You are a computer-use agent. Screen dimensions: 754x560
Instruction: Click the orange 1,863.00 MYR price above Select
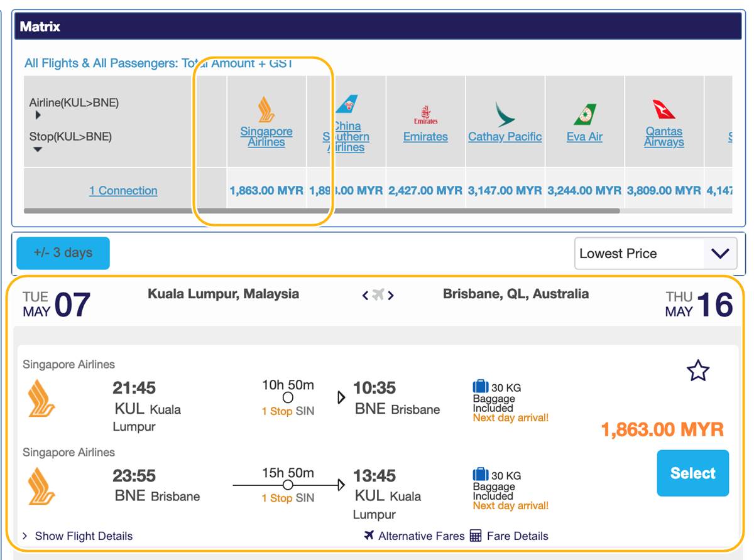pyautogui.click(x=662, y=430)
